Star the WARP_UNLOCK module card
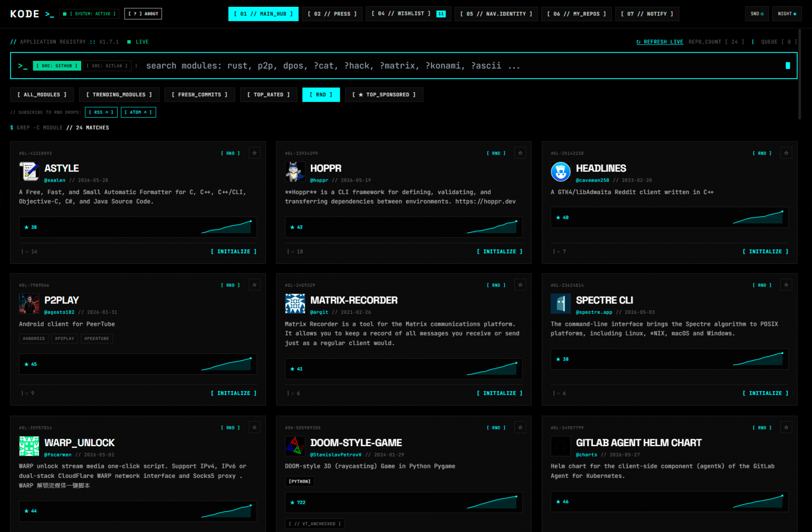The height and width of the screenshot is (532, 812). [x=255, y=427]
